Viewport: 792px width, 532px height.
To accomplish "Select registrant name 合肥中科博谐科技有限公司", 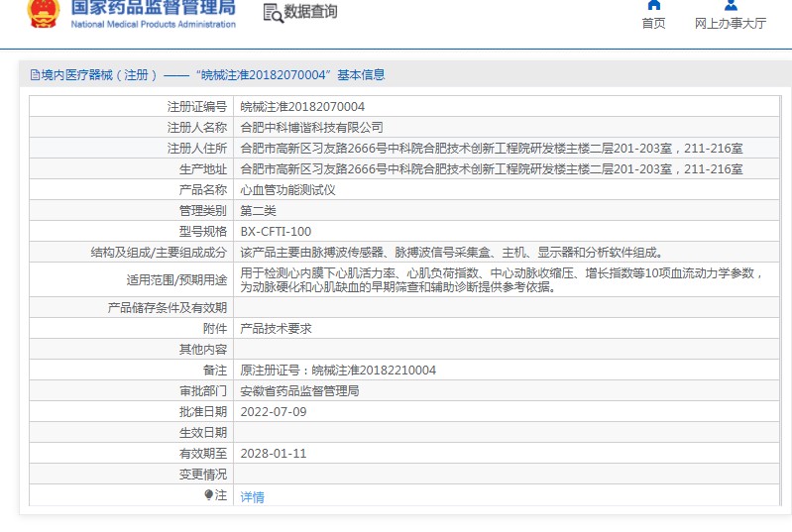I will (311, 127).
